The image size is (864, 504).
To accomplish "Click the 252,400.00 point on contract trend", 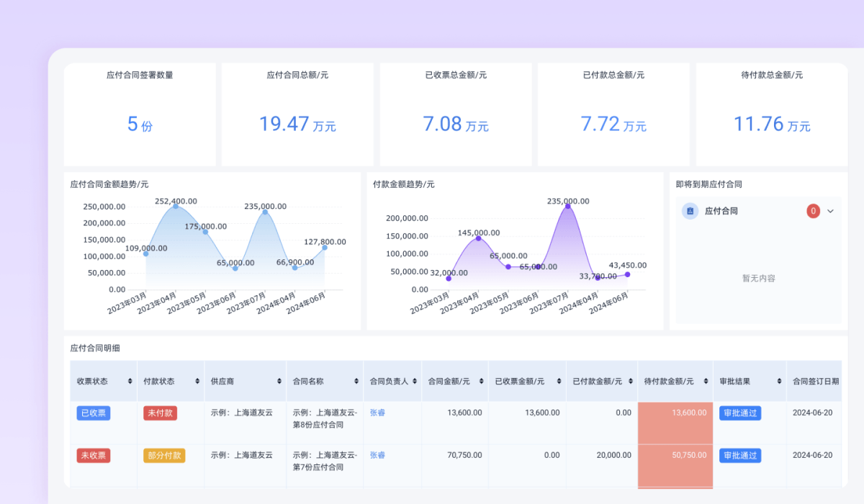I will (176, 207).
